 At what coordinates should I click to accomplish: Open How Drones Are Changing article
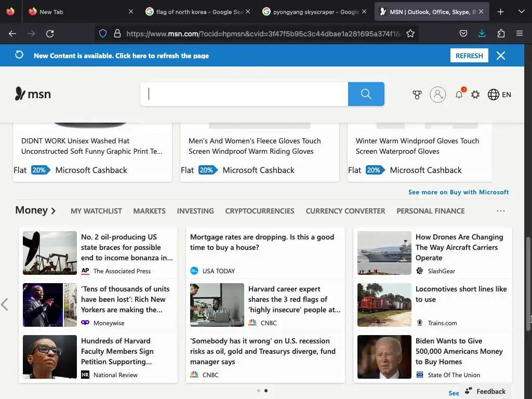(459, 247)
